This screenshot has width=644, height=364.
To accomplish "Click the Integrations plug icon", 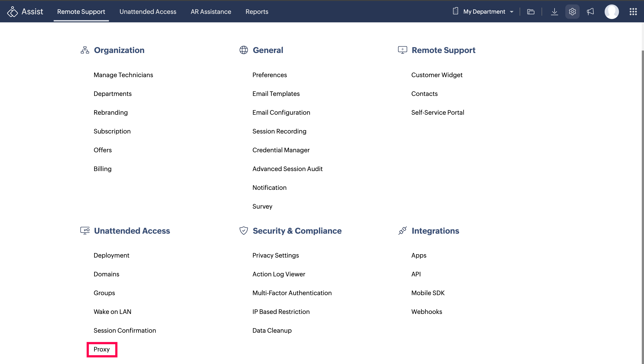I will 402,231.
